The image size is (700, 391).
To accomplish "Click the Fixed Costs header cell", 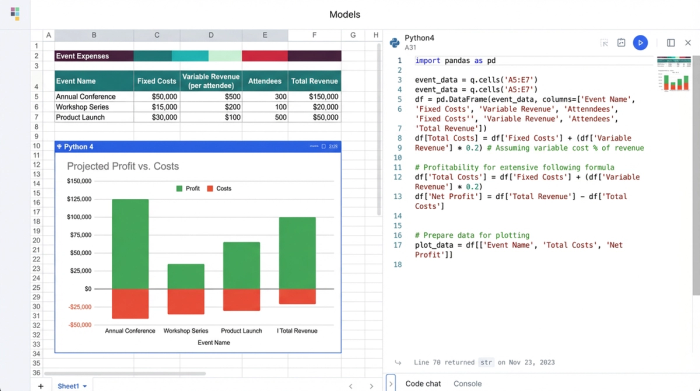I will pyautogui.click(x=157, y=81).
